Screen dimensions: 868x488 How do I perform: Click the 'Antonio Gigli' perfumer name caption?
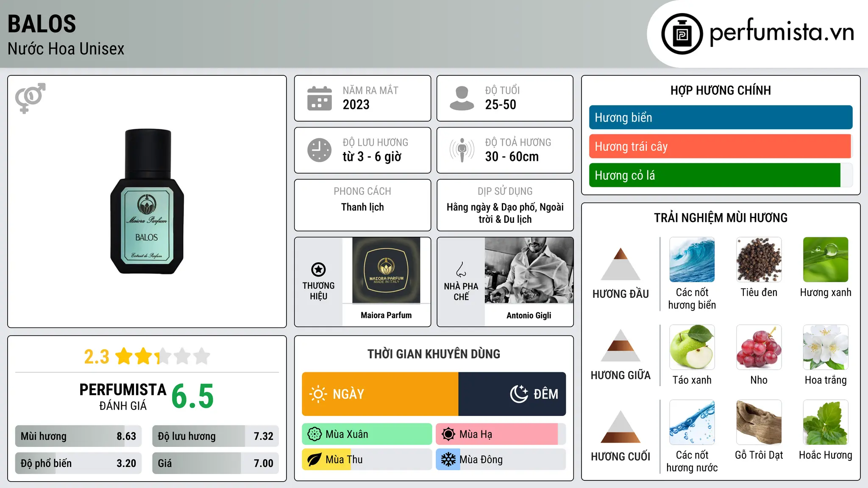(529, 315)
